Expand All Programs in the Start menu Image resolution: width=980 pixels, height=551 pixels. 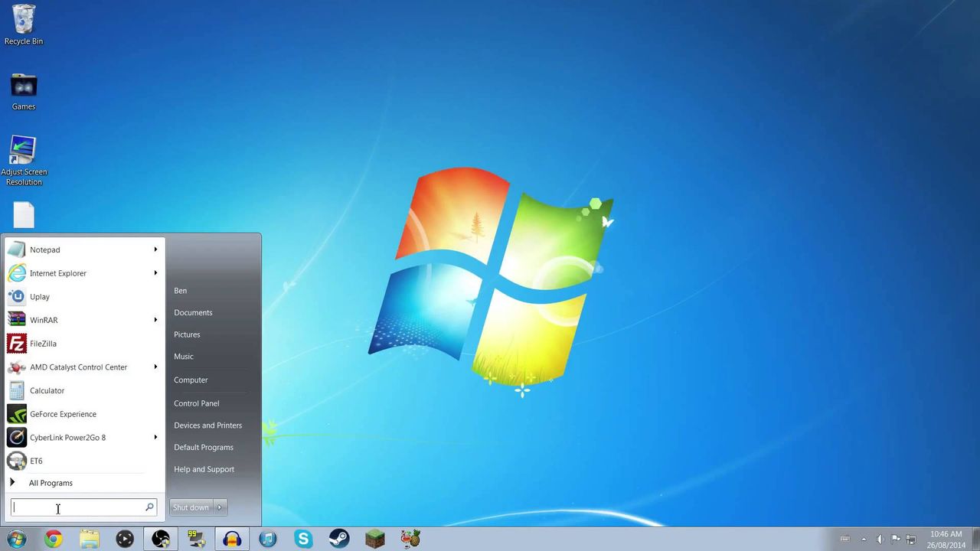coord(51,483)
